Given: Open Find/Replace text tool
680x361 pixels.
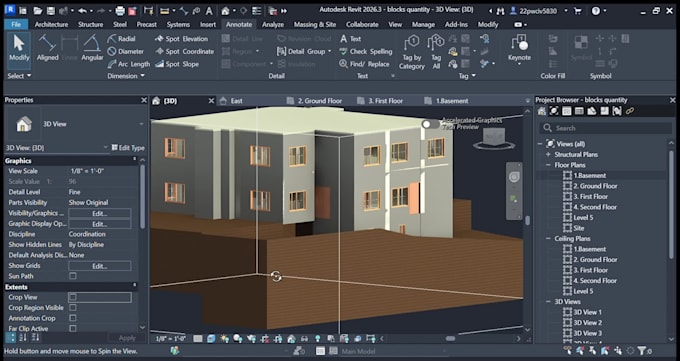Looking at the screenshot, I should (364, 64).
